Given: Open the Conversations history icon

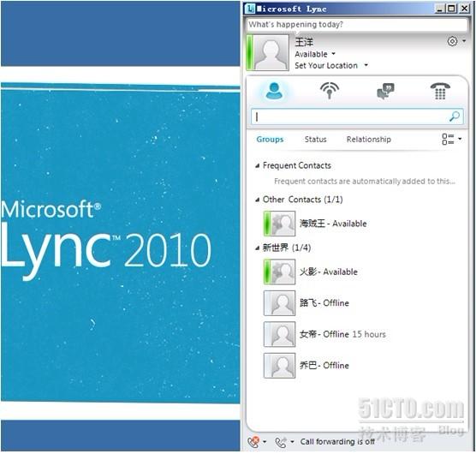Looking at the screenshot, I should coord(385,91).
